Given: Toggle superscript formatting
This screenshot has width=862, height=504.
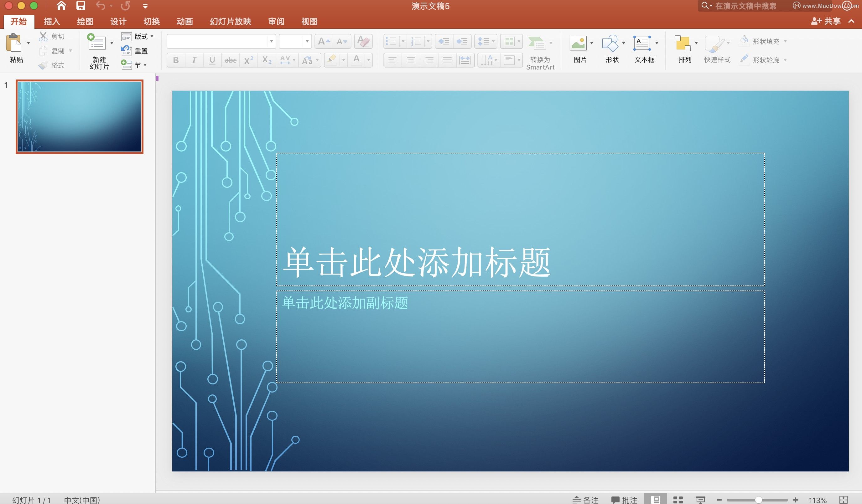Looking at the screenshot, I should coord(249,60).
